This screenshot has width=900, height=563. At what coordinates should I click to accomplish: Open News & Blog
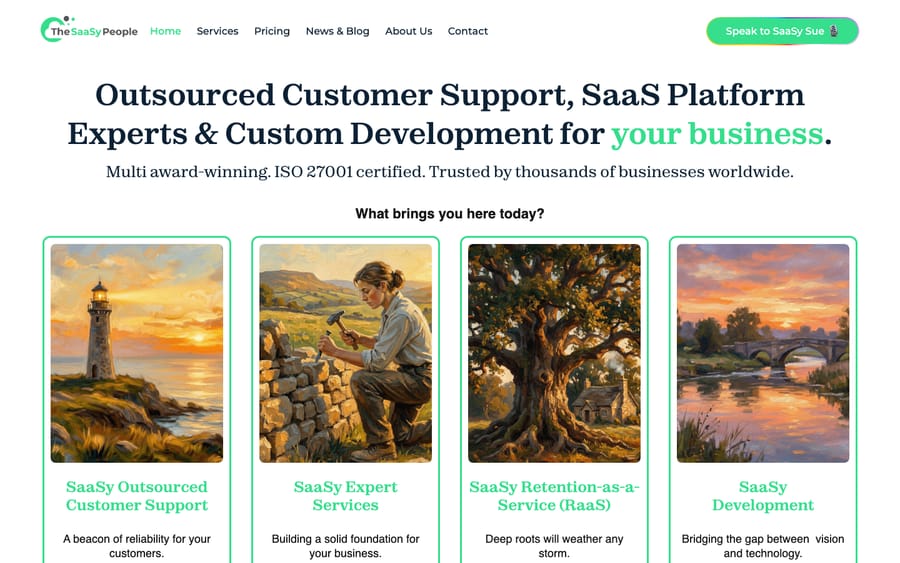[338, 31]
